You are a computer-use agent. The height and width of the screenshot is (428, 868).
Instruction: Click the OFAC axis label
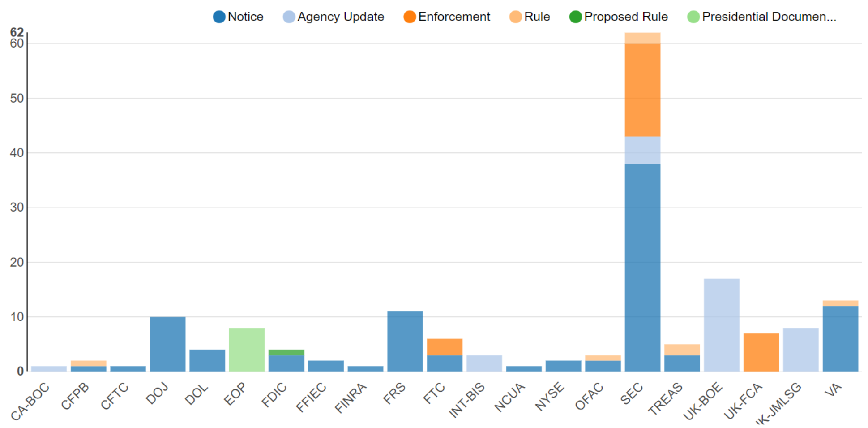[x=589, y=396]
